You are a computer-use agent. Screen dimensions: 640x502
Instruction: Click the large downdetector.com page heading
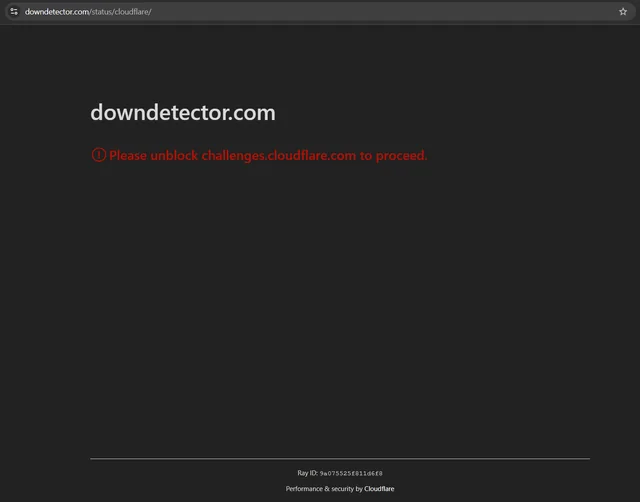tap(182, 112)
